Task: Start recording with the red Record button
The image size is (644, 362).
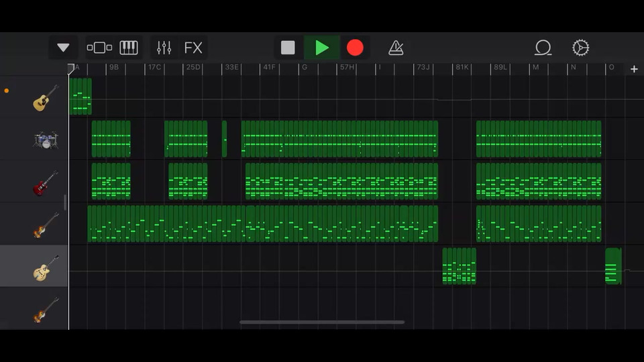Action: pos(355,48)
